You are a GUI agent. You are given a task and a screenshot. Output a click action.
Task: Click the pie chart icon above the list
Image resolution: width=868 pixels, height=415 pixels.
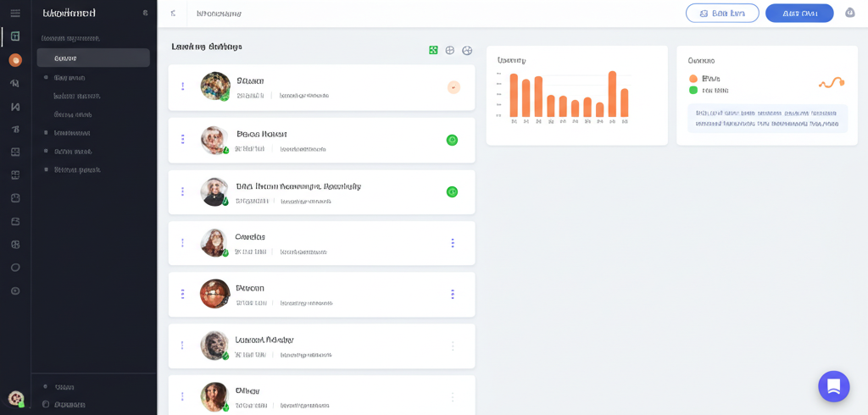coord(467,51)
